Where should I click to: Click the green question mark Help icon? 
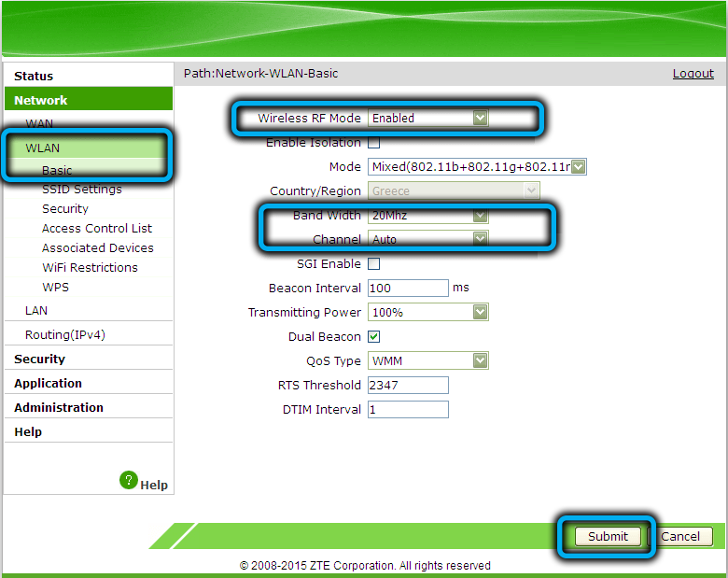coord(129,480)
